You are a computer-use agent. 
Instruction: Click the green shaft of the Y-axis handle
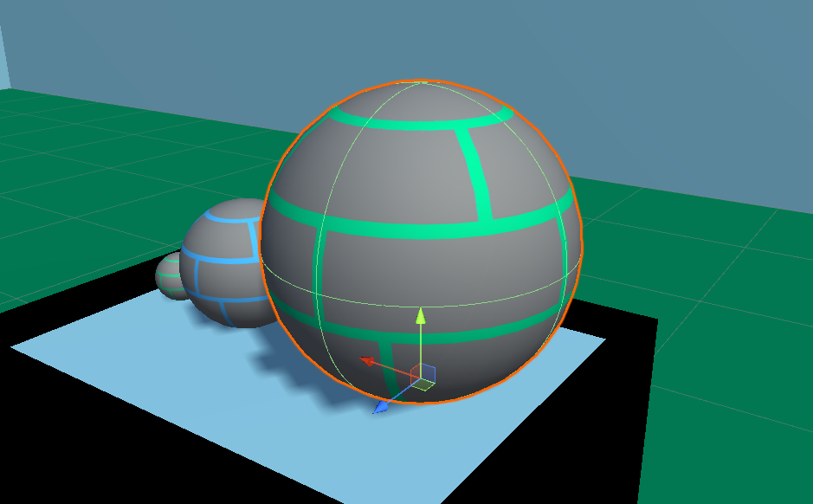[421, 346]
